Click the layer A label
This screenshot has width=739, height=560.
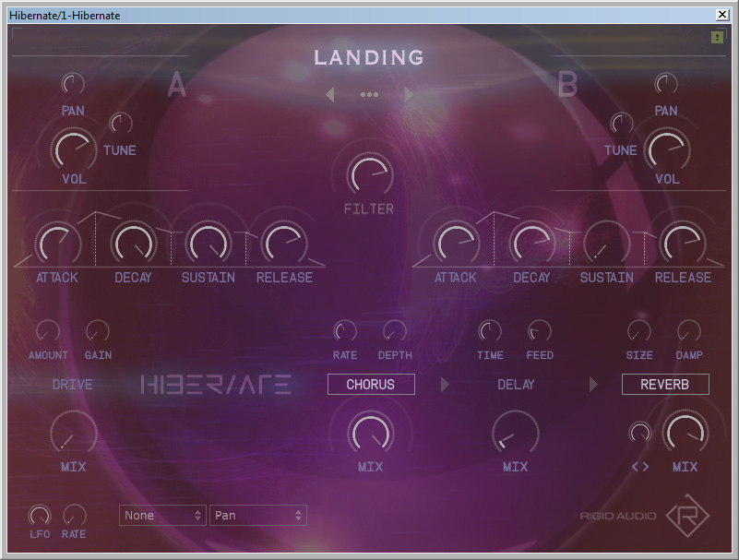(177, 85)
